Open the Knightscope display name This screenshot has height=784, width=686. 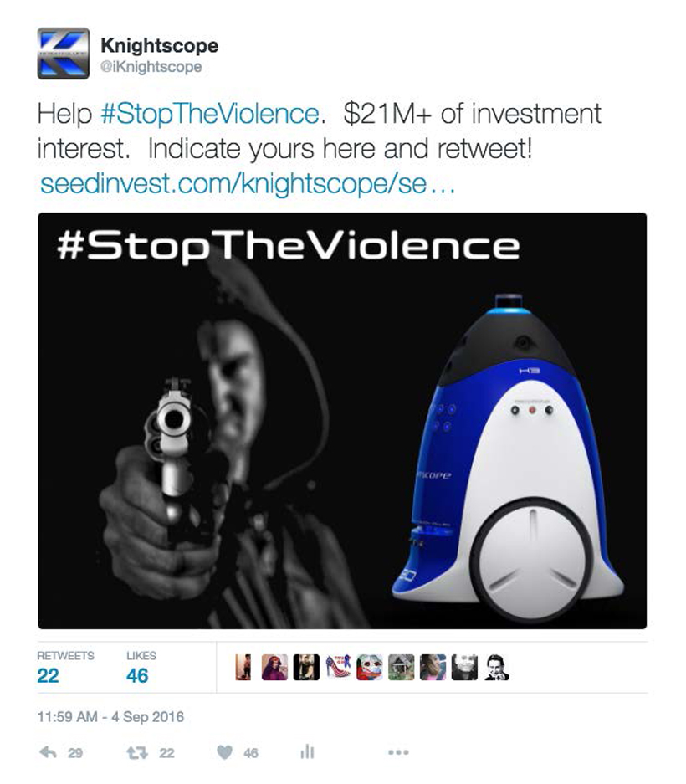coord(160,45)
